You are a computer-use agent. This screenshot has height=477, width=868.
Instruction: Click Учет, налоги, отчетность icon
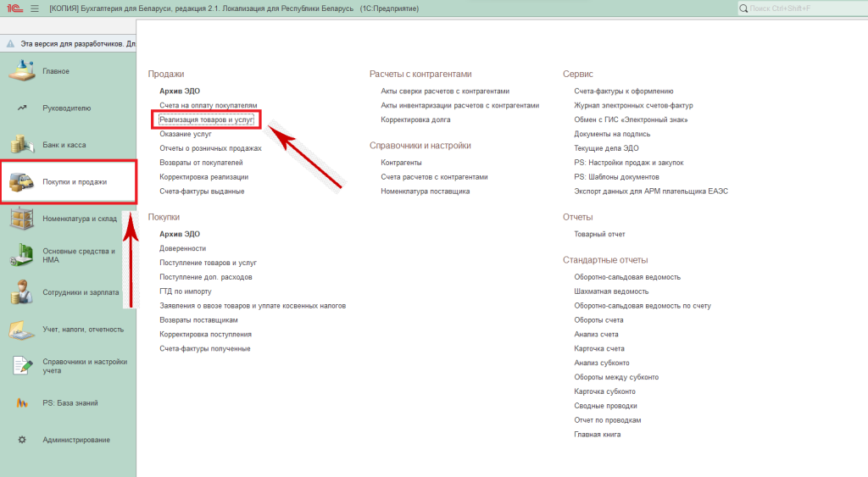22,329
